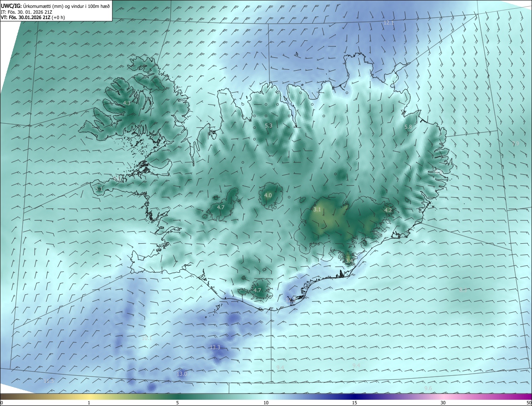Click the 0 label on the color scale

(2, 403)
